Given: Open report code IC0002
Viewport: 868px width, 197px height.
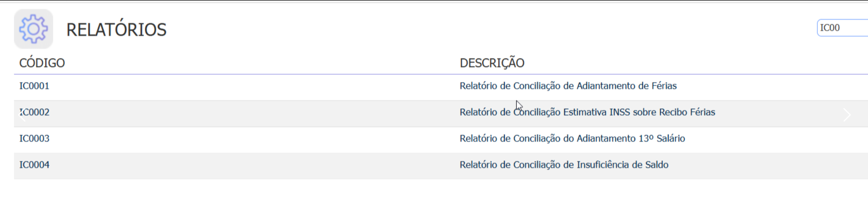Looking at the screenshot, I should tap(36, 112).
